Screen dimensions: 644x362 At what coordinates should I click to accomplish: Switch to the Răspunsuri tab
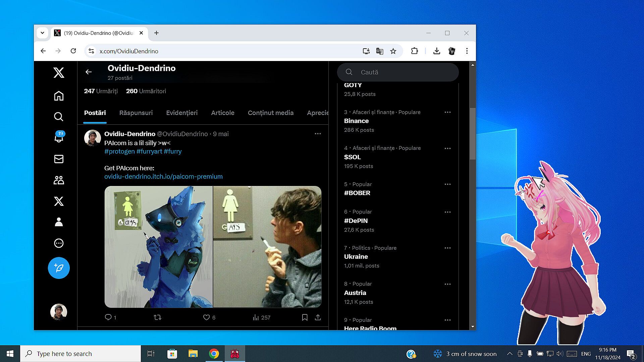(136, 113)
